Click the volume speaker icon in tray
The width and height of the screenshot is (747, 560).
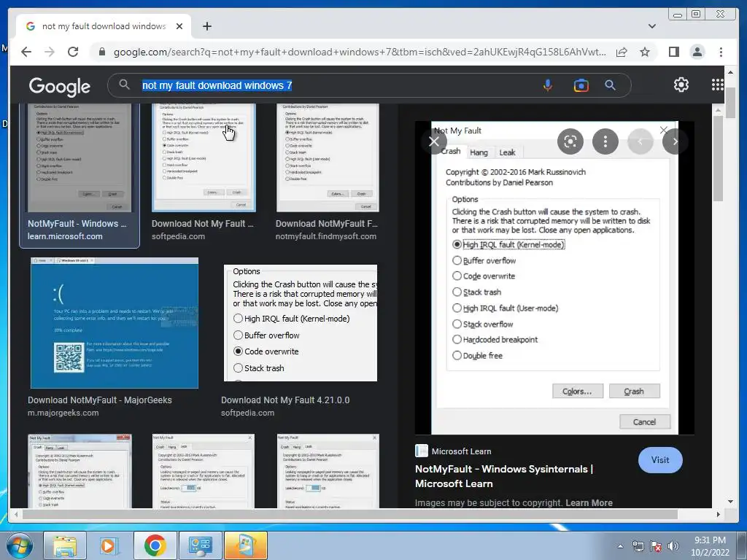[x=673, y=546]
